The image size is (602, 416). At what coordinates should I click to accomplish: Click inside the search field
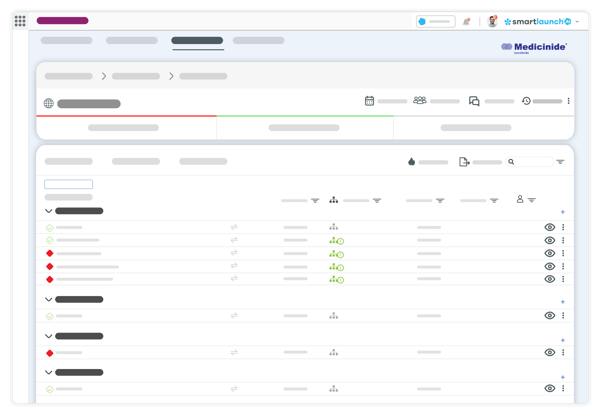click(530, 162)
